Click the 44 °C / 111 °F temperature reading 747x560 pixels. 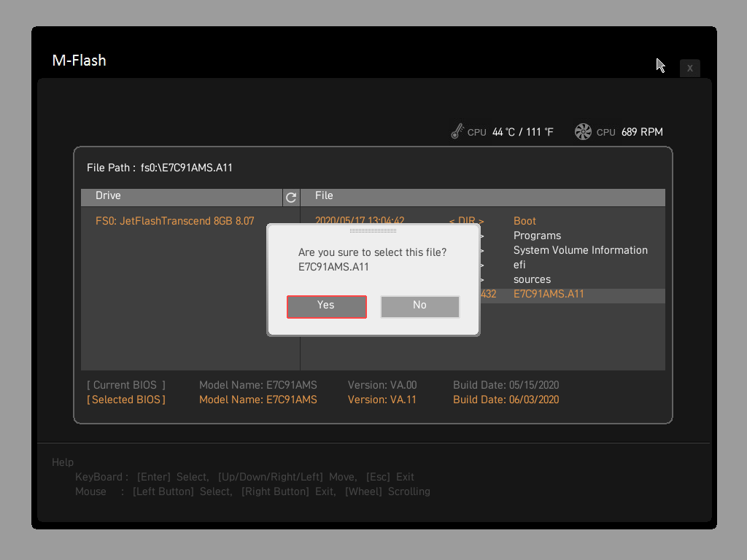click(522, 132)
